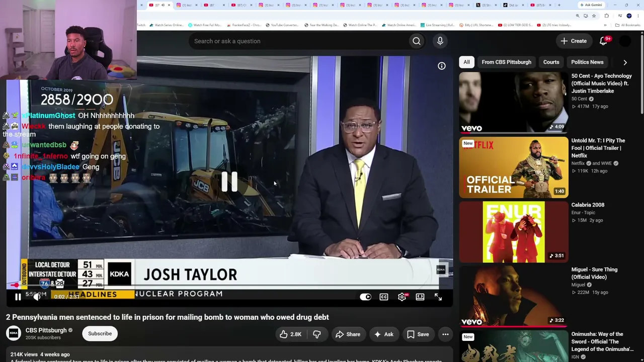Search with your voice microphone icon
Screen dimensions: 644x362
pos(440,41)
